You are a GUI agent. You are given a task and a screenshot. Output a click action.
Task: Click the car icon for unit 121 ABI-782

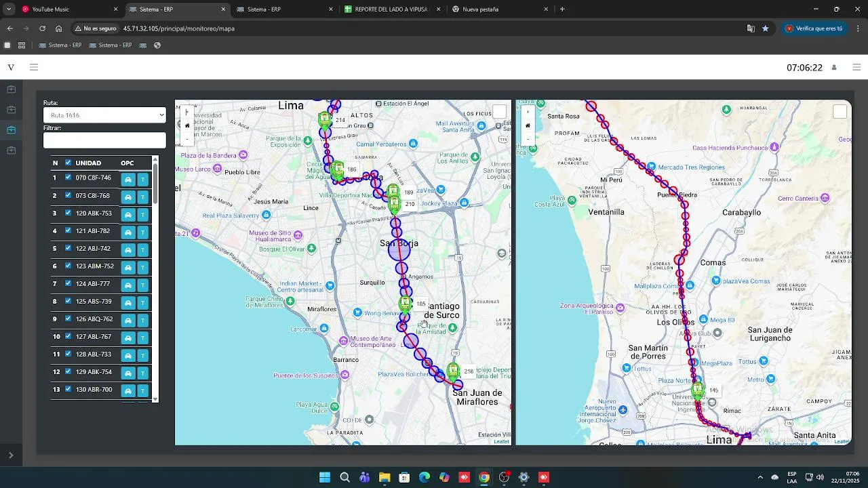pyautogui.click(x=128, y=232)
